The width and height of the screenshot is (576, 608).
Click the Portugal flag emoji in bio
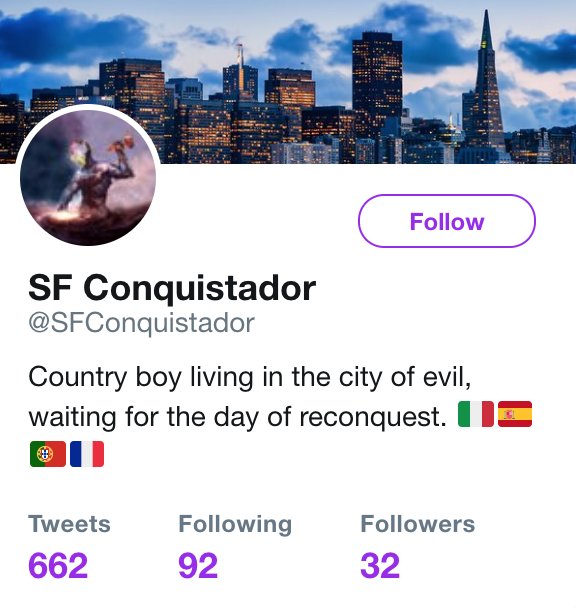tap(48, 454)
